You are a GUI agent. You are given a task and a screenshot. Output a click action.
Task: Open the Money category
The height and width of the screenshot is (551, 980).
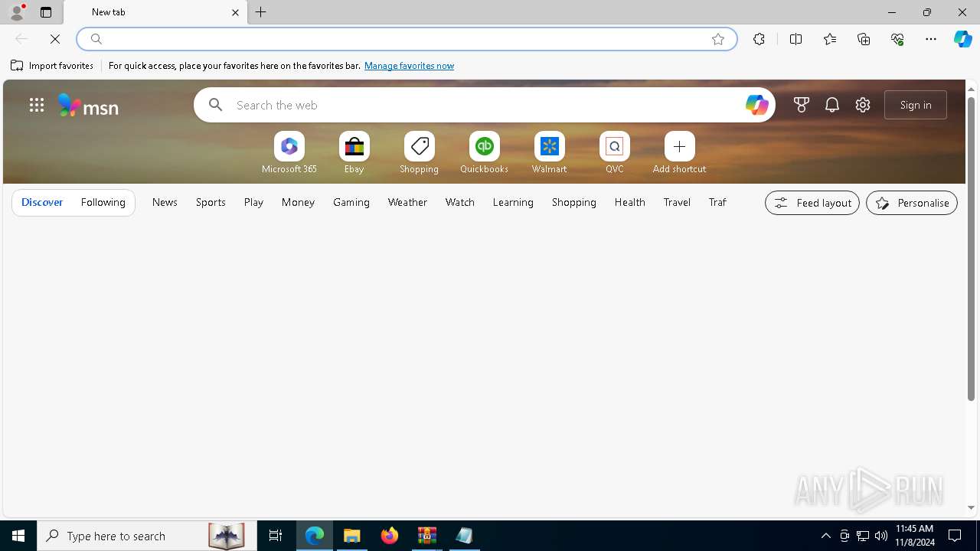point(298,202)
